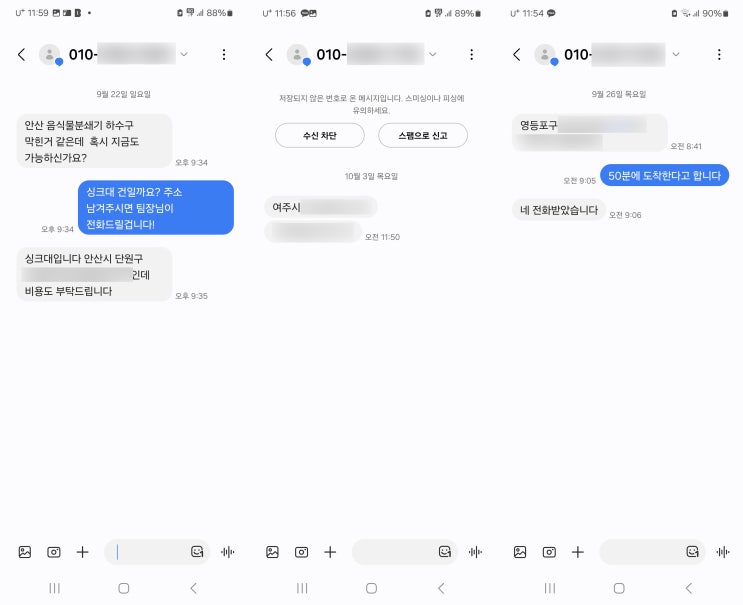Expand contact chevron in 11:54 conversation

pos(676,54)
